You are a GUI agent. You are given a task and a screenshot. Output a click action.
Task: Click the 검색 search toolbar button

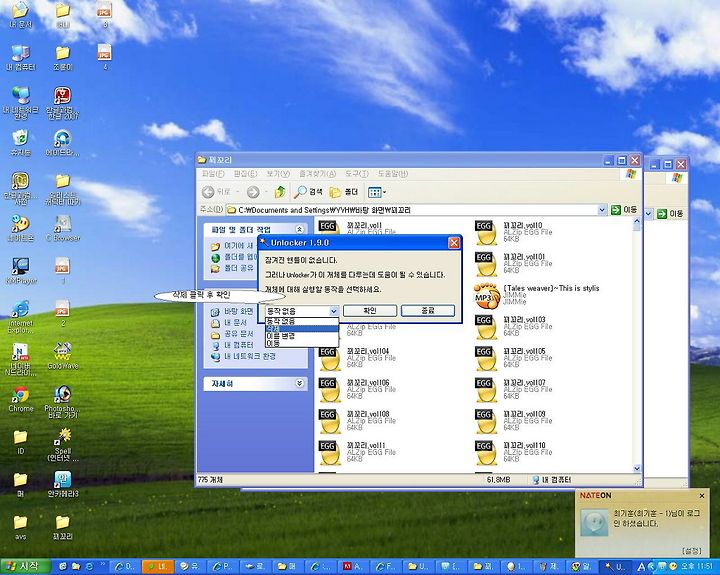(308, 192)
